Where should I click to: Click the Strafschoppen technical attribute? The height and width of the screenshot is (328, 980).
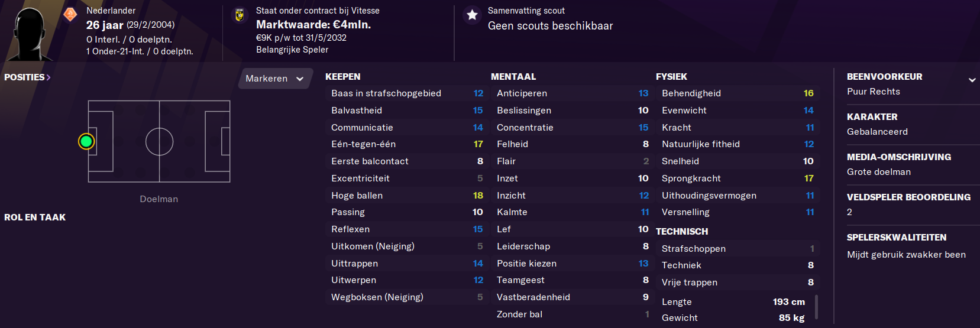[x=738, y=249]
